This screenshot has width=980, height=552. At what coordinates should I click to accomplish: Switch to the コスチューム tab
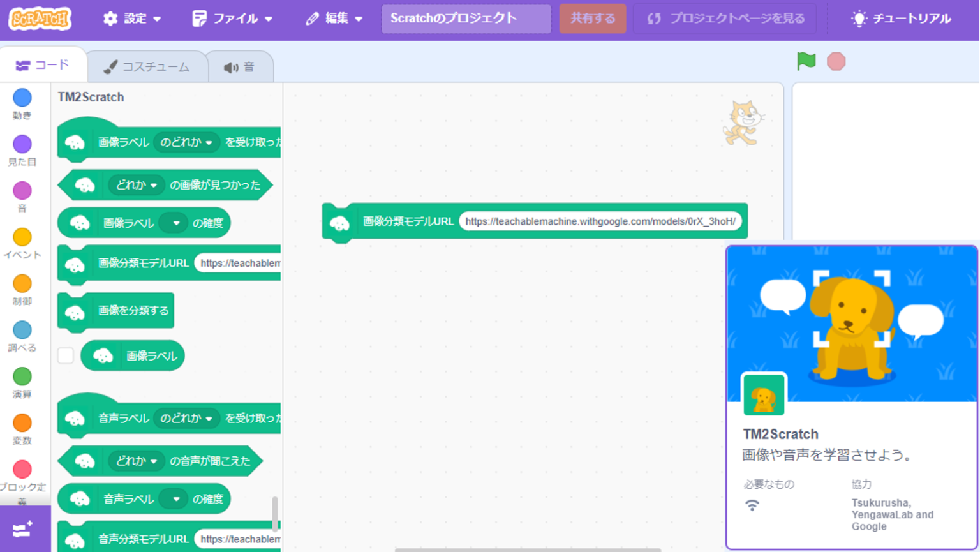click(x=148, y=65)
